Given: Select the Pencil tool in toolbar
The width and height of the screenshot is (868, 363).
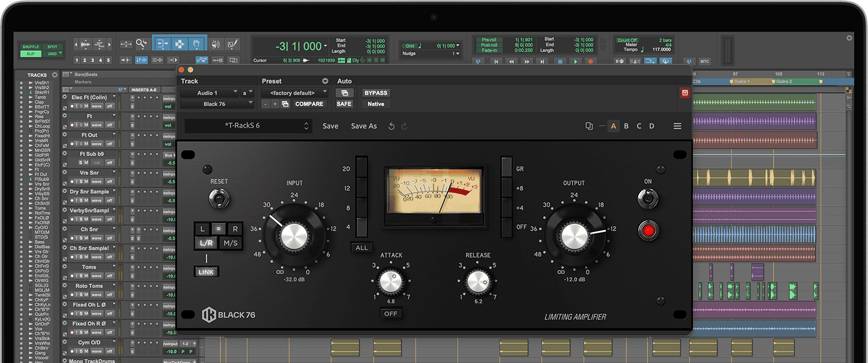Looking at the screenshot, I should [233, 44].
